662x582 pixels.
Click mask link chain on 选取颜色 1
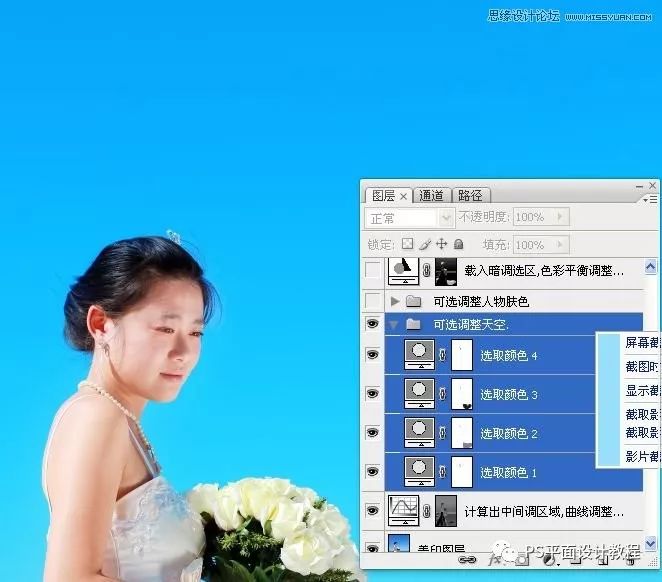(x=442, y=471)
